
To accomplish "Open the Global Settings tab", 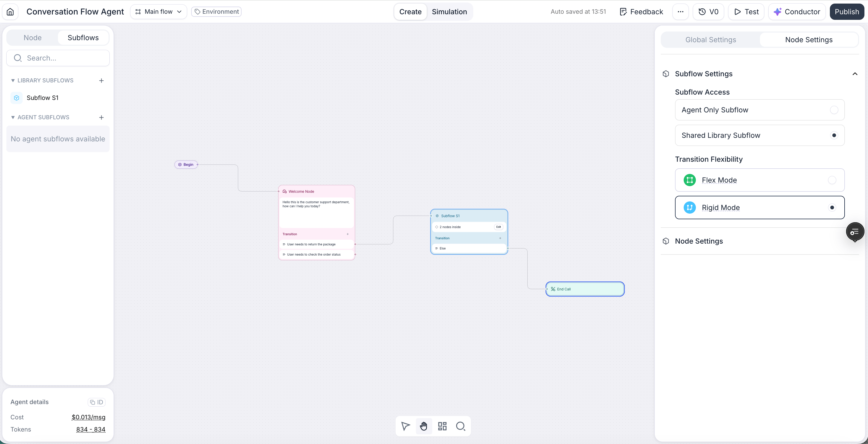I will (711, 40).
